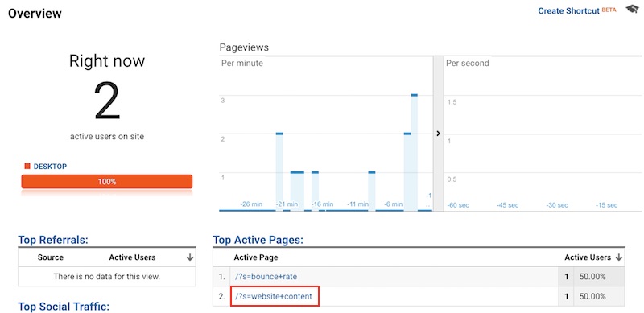This screenshot has height=313, width=644.
Task: Click the Active Page column header
Action: [255, 257]
